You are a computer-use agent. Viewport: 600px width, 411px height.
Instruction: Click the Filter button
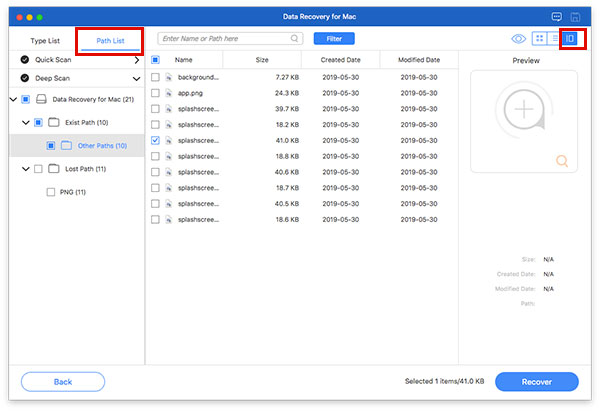(x=334, y=39)
